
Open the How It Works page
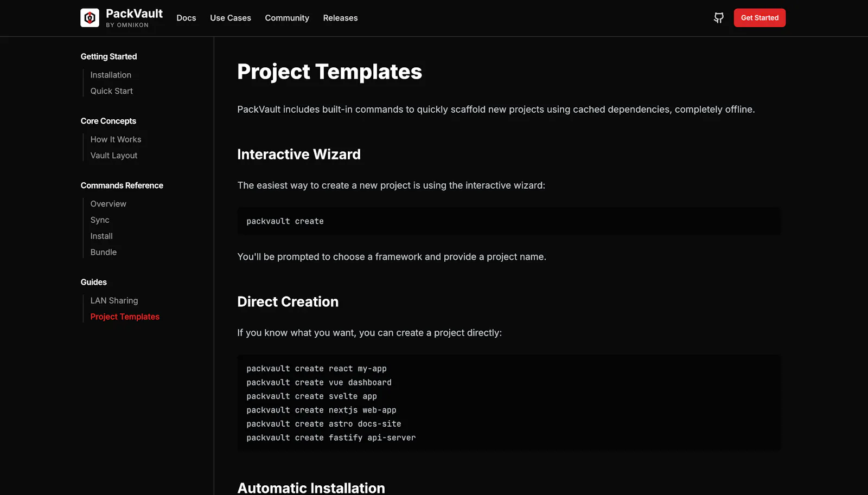tap(116, 139)
